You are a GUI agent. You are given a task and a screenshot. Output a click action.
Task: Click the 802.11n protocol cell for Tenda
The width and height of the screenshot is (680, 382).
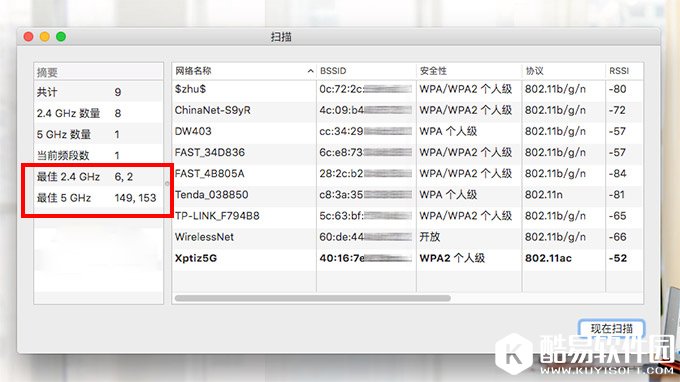pos(544,195)
